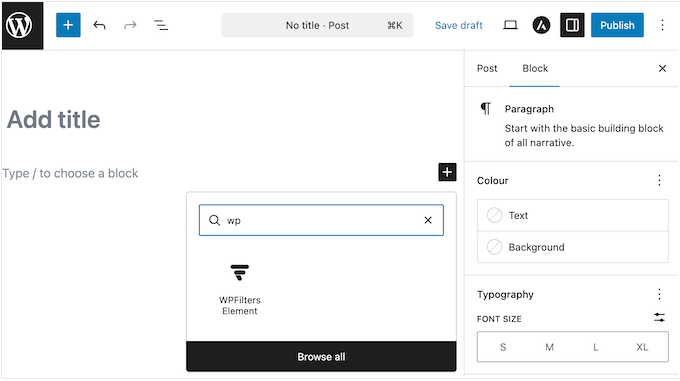Open the Document Overview list view

[161, 25]
